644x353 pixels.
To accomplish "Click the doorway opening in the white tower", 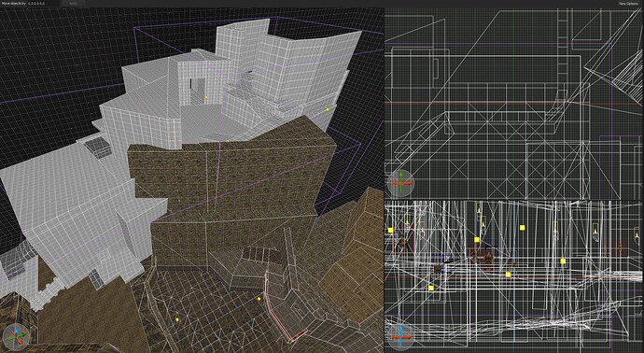I will 198,91.
